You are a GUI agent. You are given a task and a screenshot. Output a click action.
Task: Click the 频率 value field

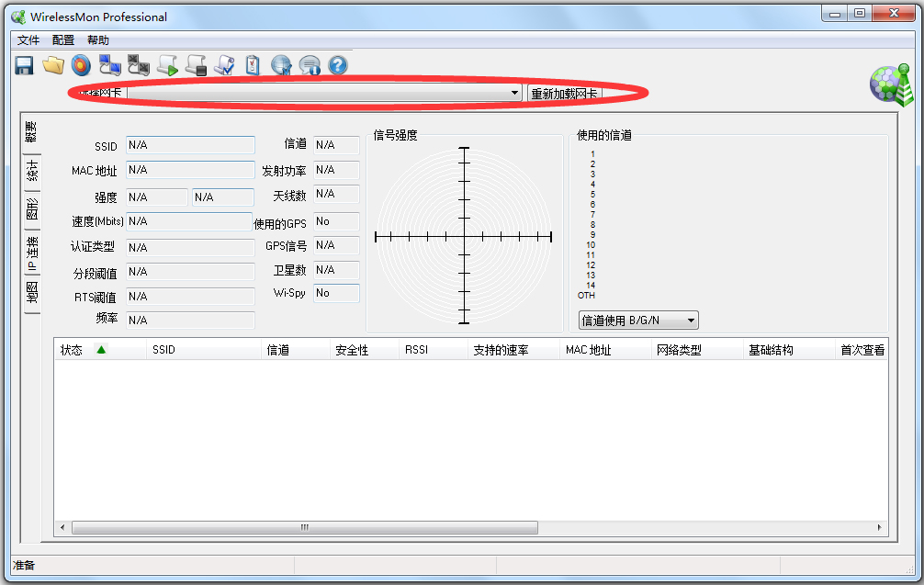click(190, 320)
